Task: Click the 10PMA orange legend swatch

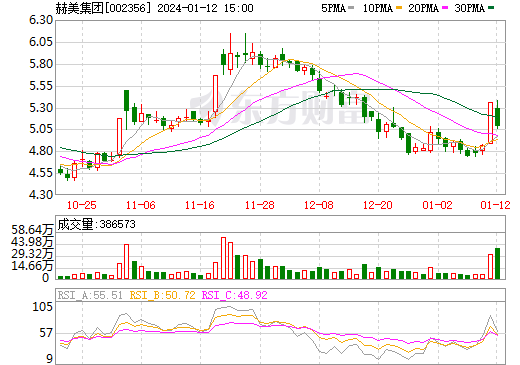Action: (399, 8)
